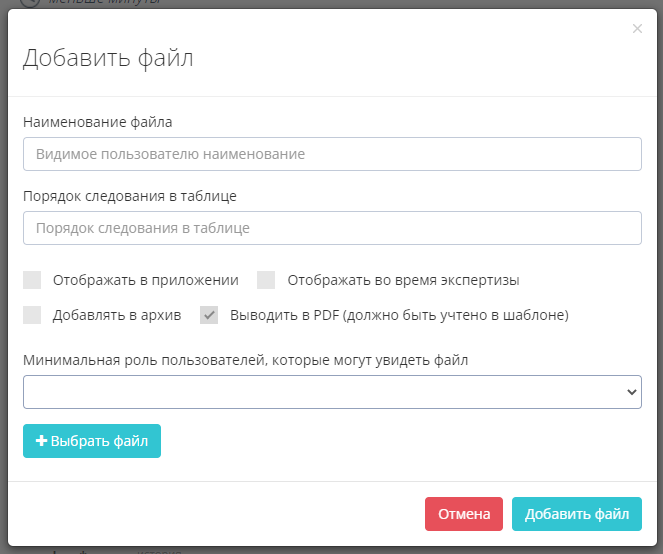Toggle the Выводить в PDF checkbox
This screenshot has width=663, height=554.
[209, 315]
